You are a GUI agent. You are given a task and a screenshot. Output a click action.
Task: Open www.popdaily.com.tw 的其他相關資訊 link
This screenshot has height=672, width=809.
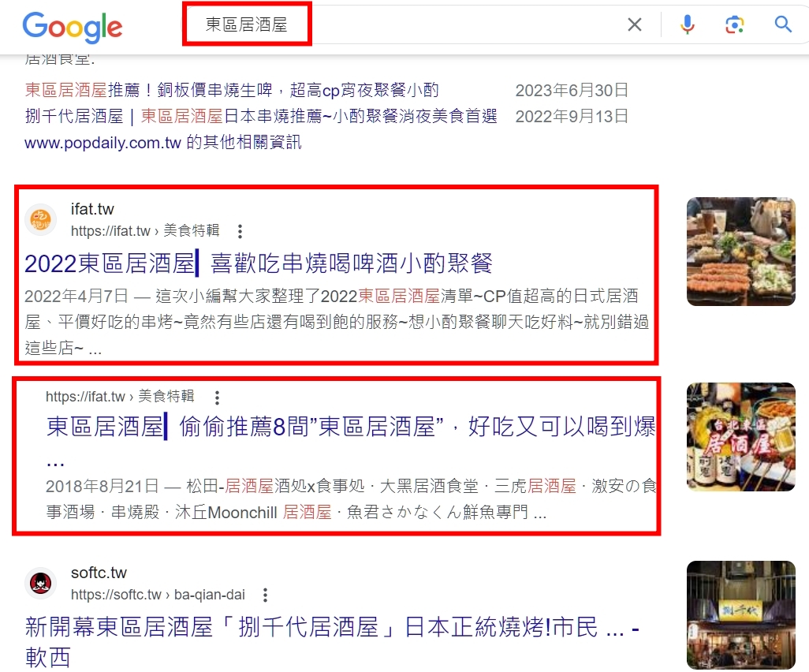click(x=163, y=142)
